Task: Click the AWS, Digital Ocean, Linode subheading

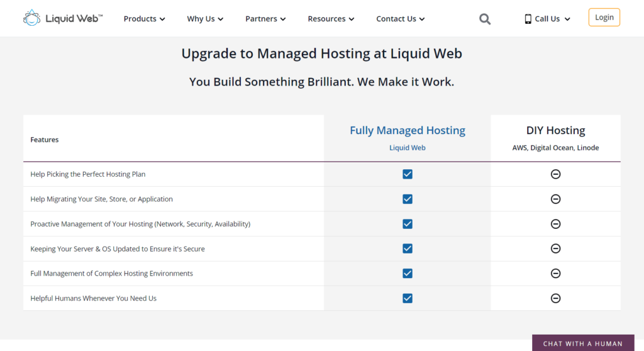Action: coord(555,148)
